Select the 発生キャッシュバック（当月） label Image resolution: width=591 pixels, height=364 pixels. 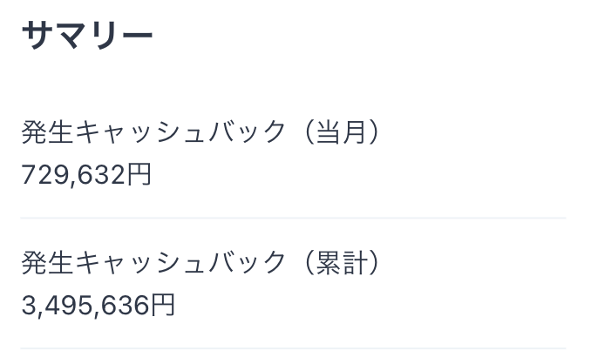click(200, 132)
